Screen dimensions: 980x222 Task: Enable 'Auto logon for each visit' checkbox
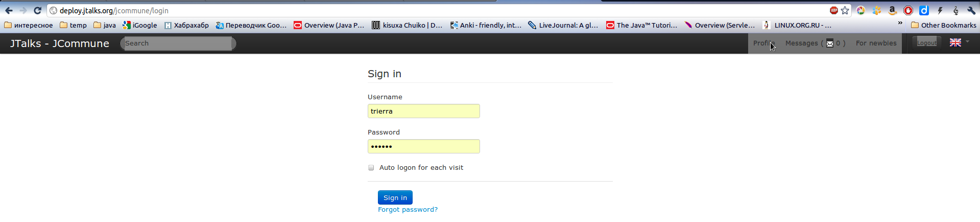point(371,168)
